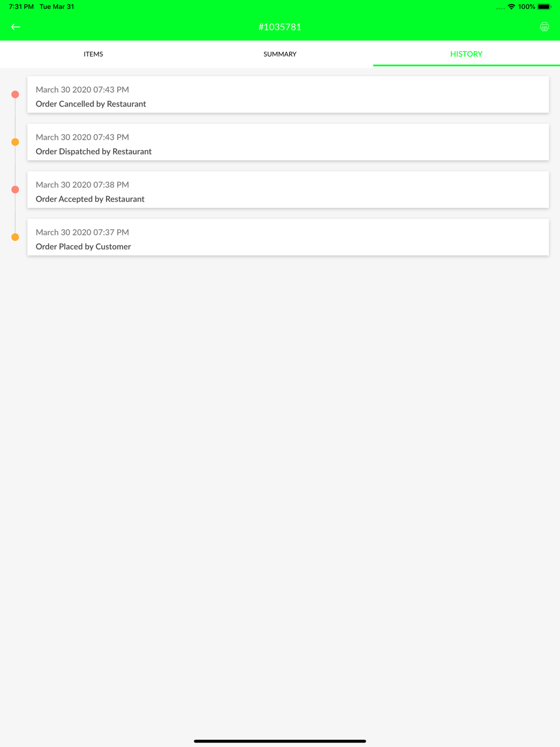The width and height of the screenshot is (560, 747).
Task: Tap order number #1035781 title
Action: 280,27
